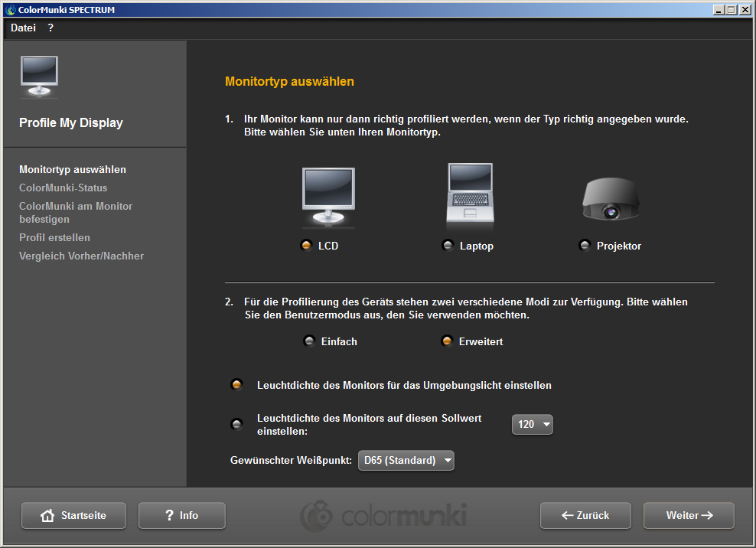This screenshot has height=548, width=756.
Task: Open the 120 luminance value dropdown
Action: 533,424
